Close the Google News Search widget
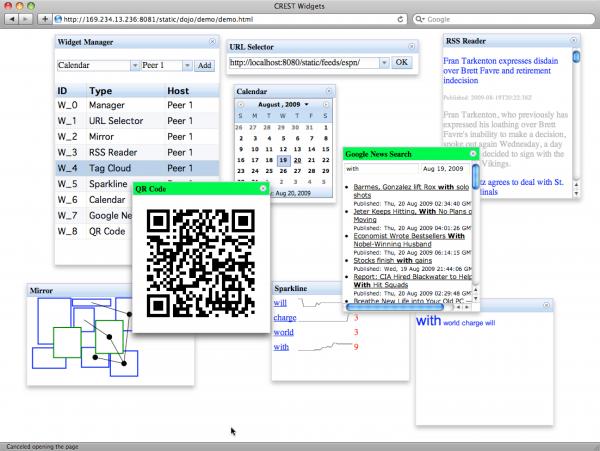The width and height of the screenshot is (600, 451). point(473,153)
